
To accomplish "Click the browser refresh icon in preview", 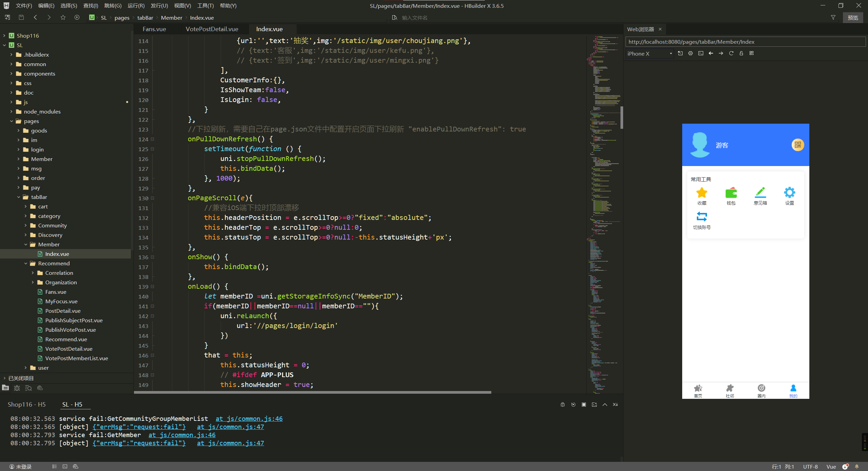I will (732, 53).
